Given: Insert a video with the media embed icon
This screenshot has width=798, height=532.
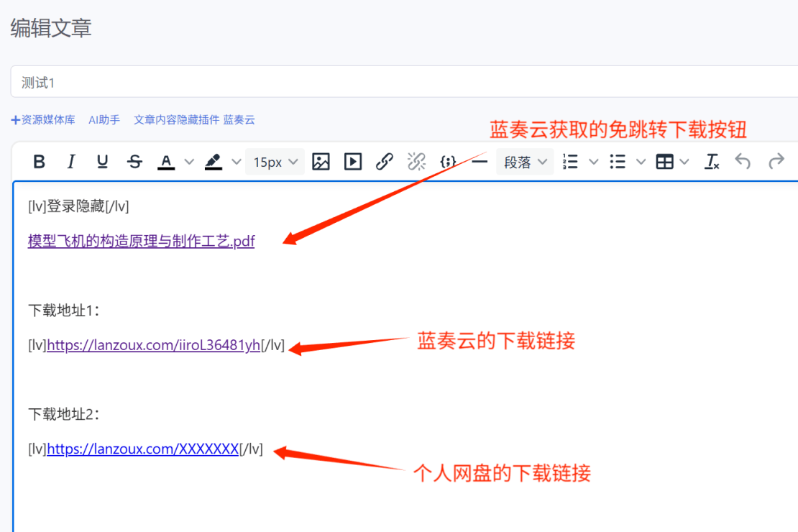Looking at the screenshot, I should (x=352, y=161).
